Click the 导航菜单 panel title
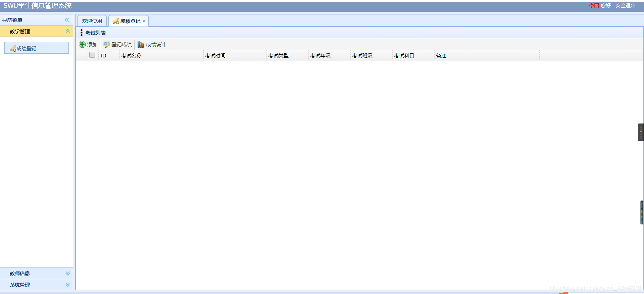The width and height of the screenshot is (644, 294). [12, 20]
